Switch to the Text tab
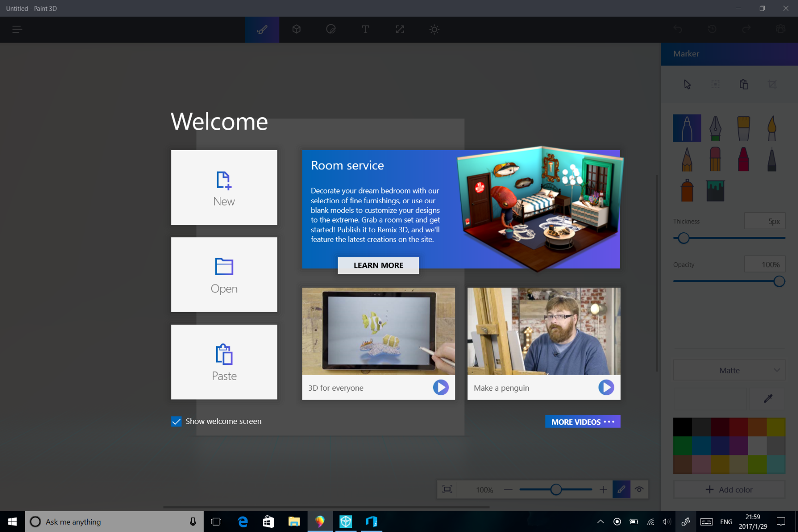Viewport: 798px width, 532px height. coord(365,30)
